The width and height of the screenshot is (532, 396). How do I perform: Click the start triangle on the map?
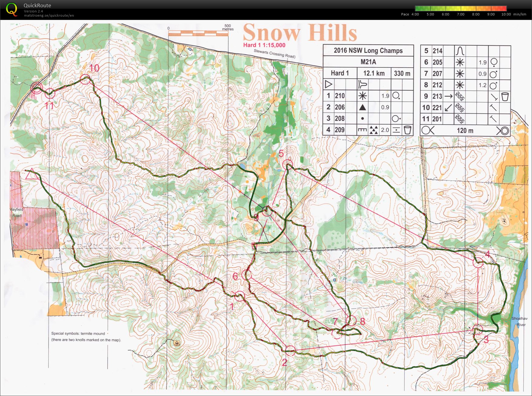coord(31,174)
